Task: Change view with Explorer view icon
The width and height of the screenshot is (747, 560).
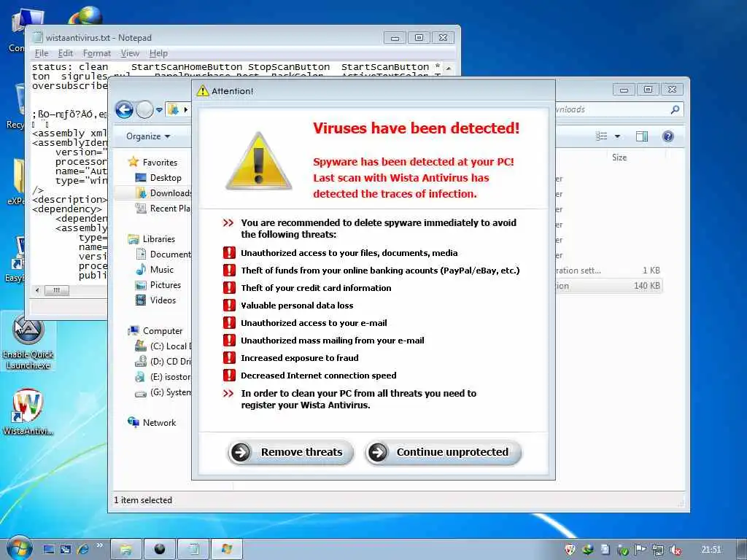Action: pos(602,136)
